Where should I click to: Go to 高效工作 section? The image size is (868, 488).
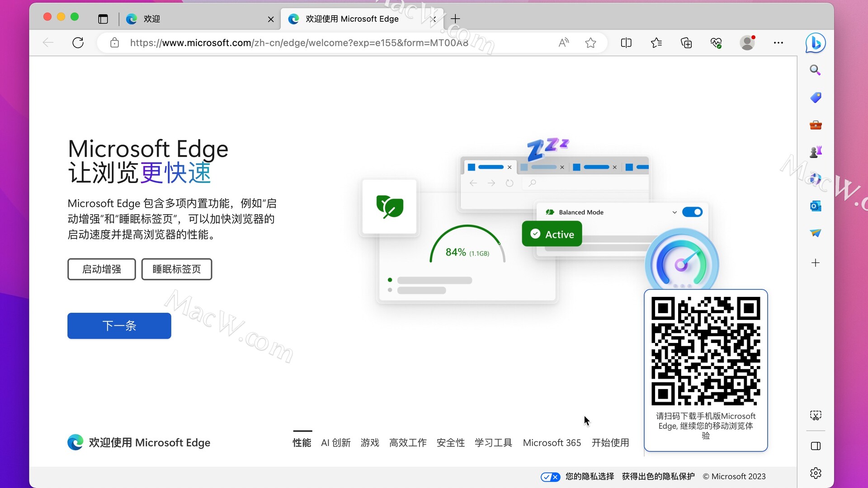[408, 443]
